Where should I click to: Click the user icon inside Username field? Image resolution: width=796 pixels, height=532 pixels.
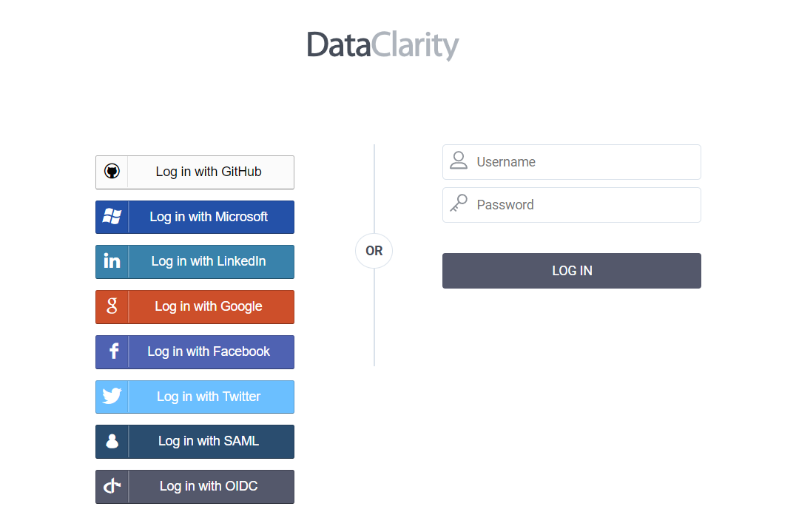pos(459,161)
